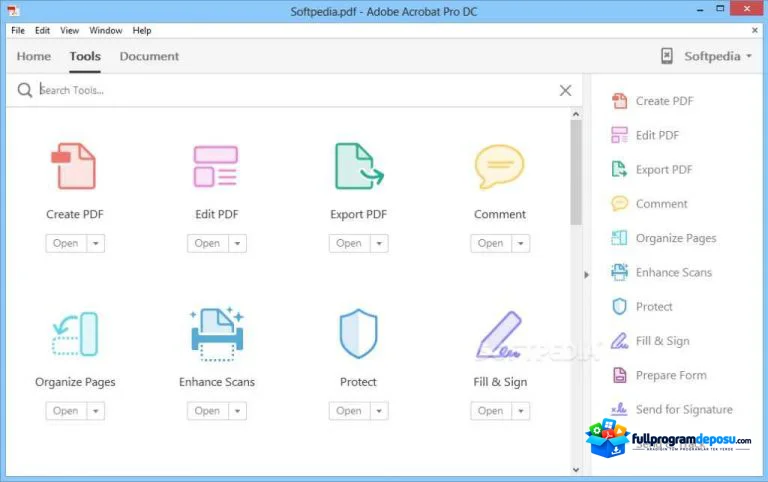Expand the Softpedia account dropdown

(749, 56)
